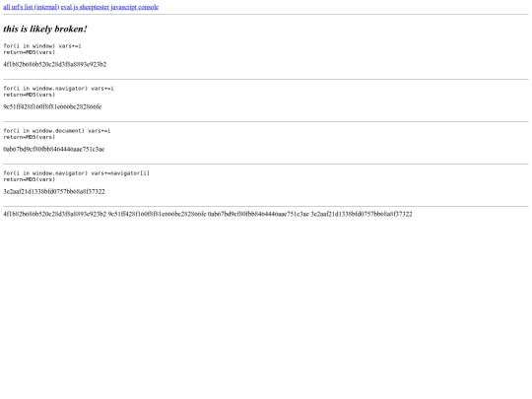Open the "all url's list (internal)" link

pyautogui.click(x=32, y=7)
